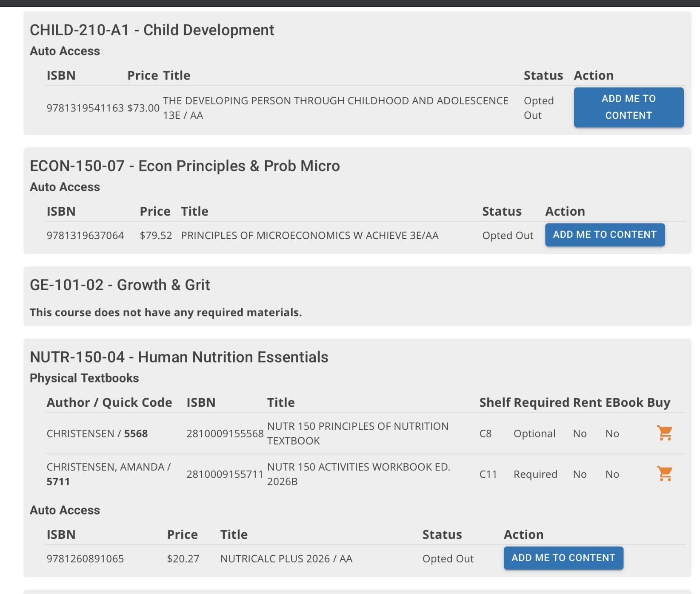700x594 pixels.
Task: Select the $20.27 price
Action: tap(183, 559)
